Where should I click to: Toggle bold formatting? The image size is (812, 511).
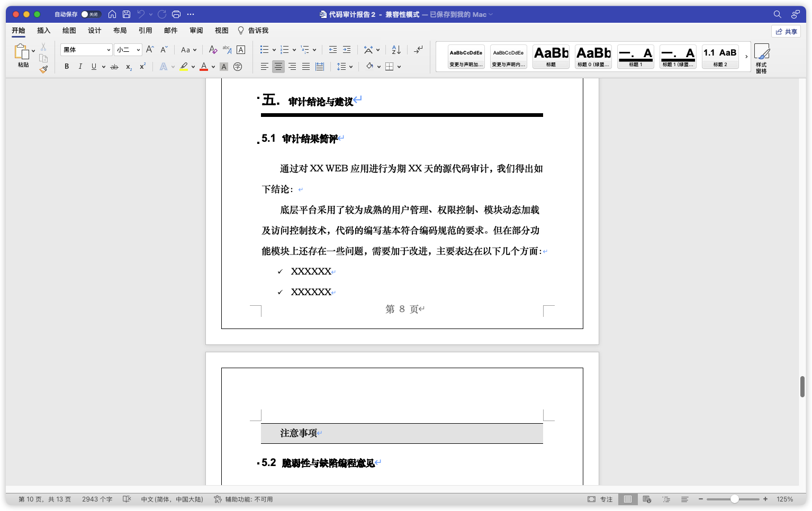[66, 67]
